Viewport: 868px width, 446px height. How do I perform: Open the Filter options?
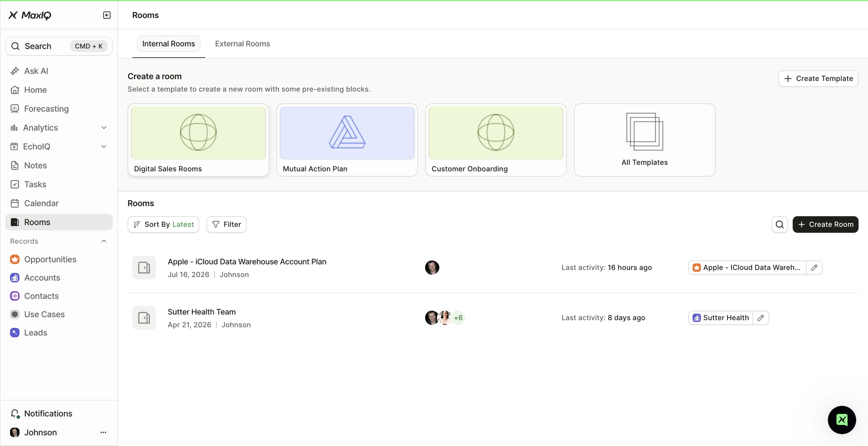pos(226,224)
